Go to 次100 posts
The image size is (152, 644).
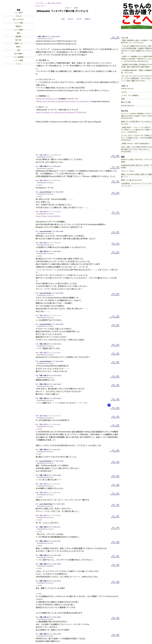pyautogui.click(x=79, y=19)
